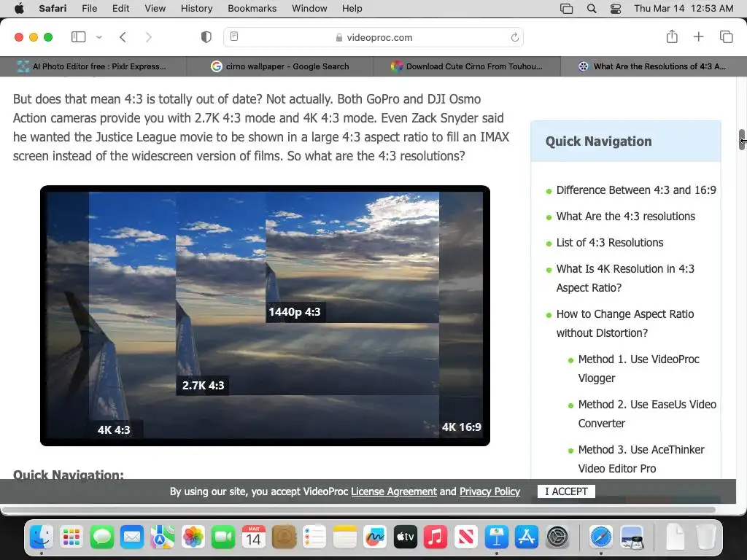Open Calendar from the Dock

[x=253, y=537]
